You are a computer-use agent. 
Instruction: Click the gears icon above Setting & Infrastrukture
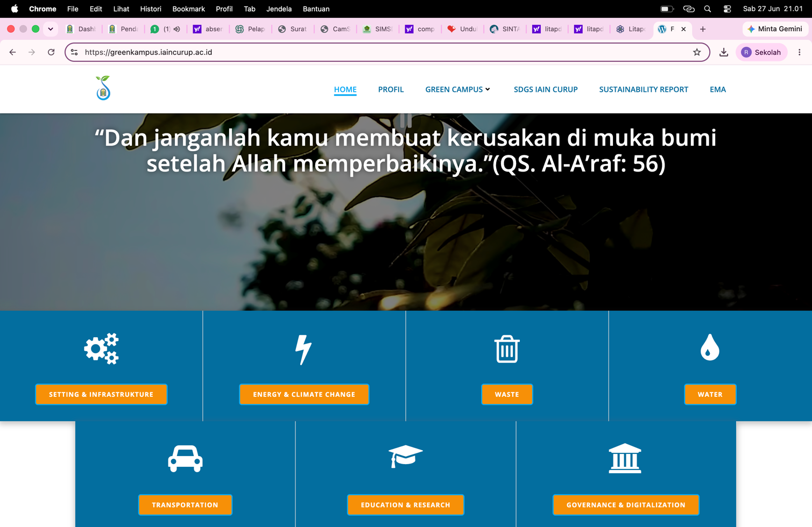coord(101,348)
